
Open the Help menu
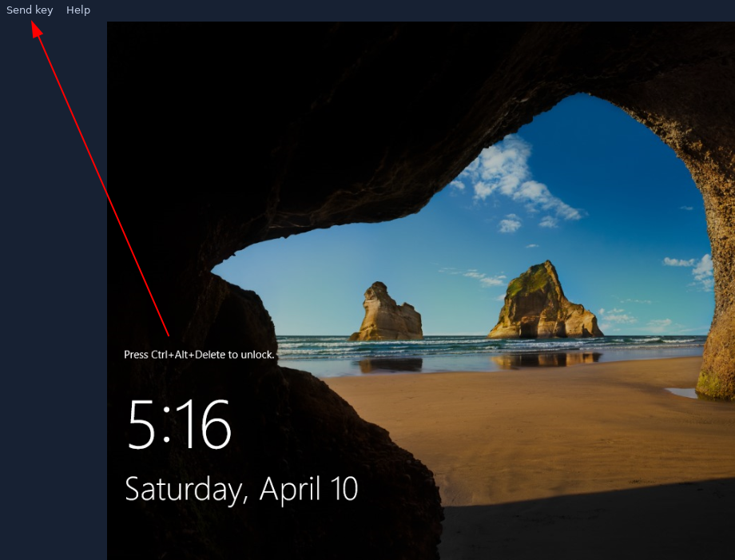click(78, 10)
